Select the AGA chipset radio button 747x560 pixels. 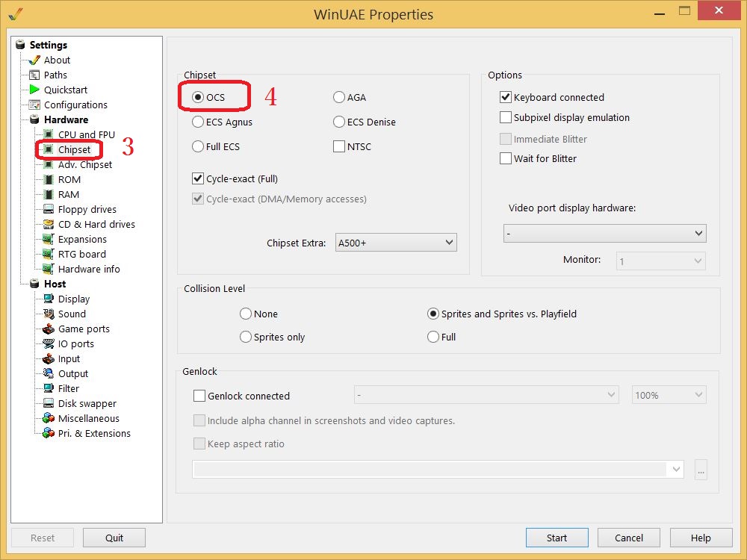click(x=338, y=97)
